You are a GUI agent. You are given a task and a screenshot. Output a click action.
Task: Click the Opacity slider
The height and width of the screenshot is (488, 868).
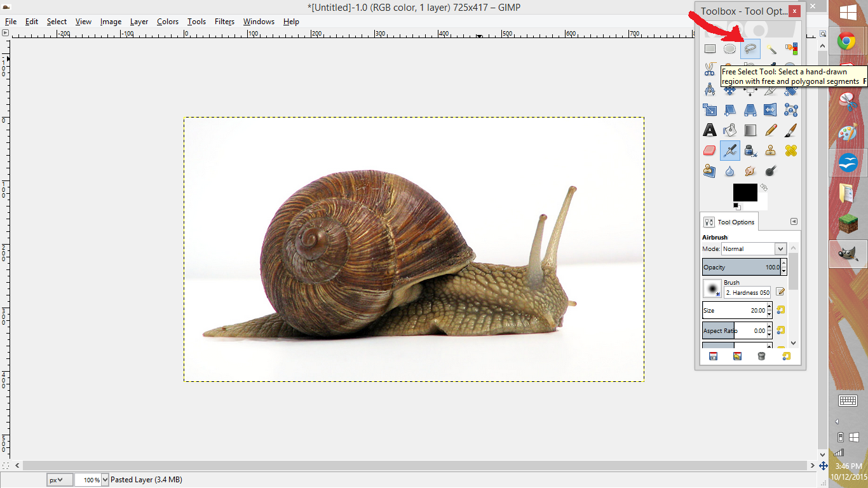point(741,267)
